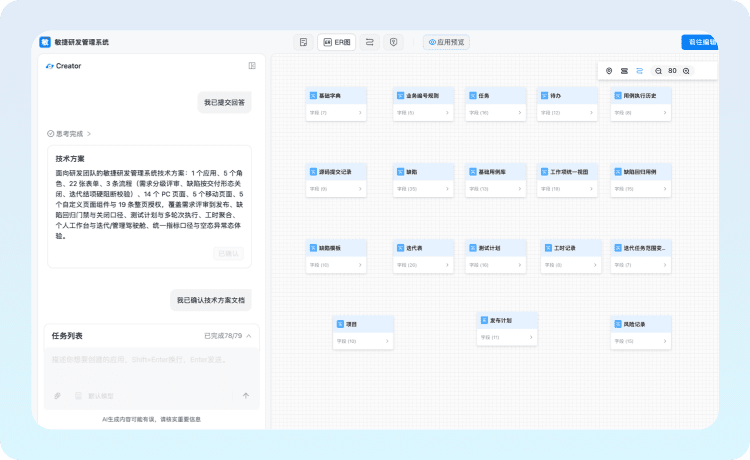Select the 发布计划 table card header

tap(507, 320)
